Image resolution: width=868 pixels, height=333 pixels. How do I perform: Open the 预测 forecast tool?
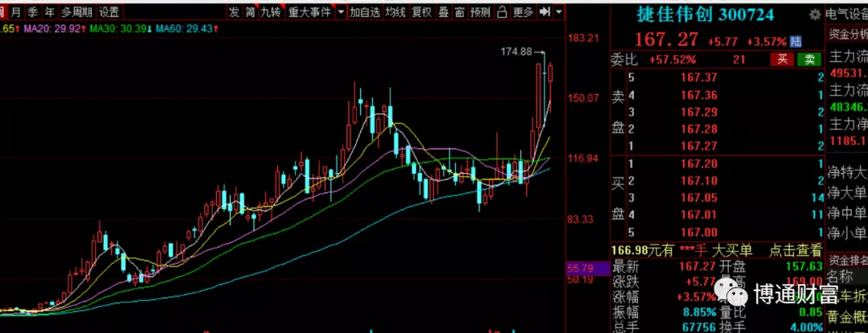point(481,11)
